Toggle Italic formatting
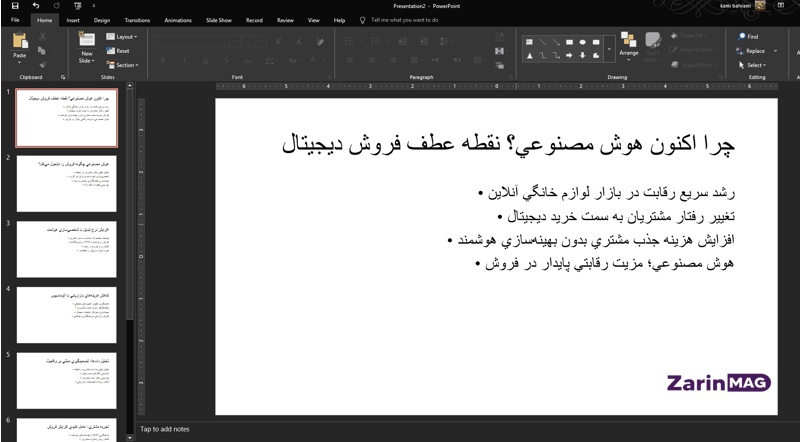The width and height of the screenshot is (800, 442). pyautogui.click(x=184, y=60)
